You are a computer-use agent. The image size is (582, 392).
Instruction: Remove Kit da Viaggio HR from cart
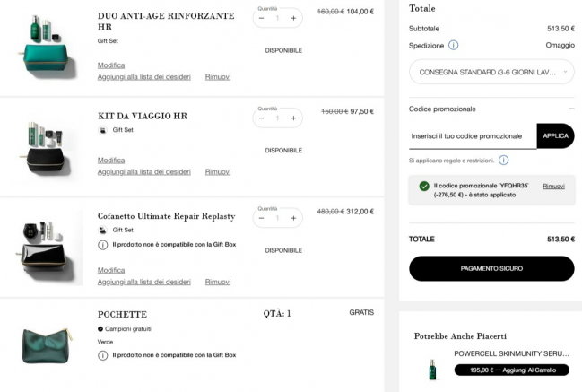[218, 172]
